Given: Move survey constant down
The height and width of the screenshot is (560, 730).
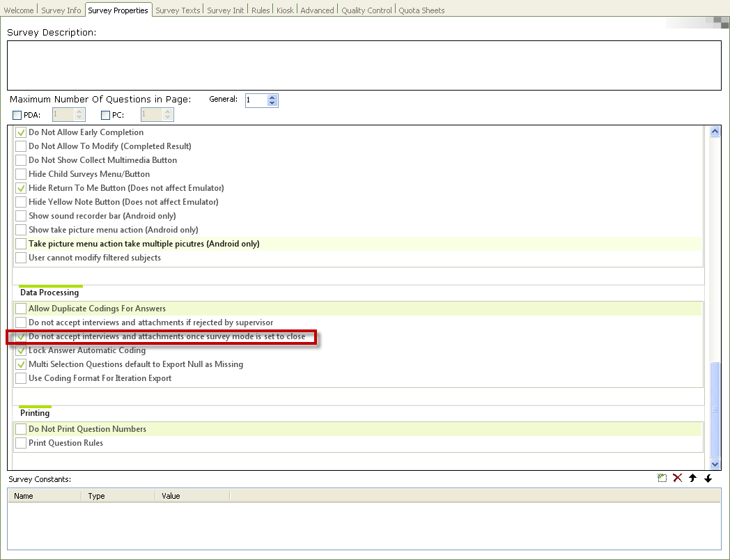Looking at the screenshot, I should [708, 478].
